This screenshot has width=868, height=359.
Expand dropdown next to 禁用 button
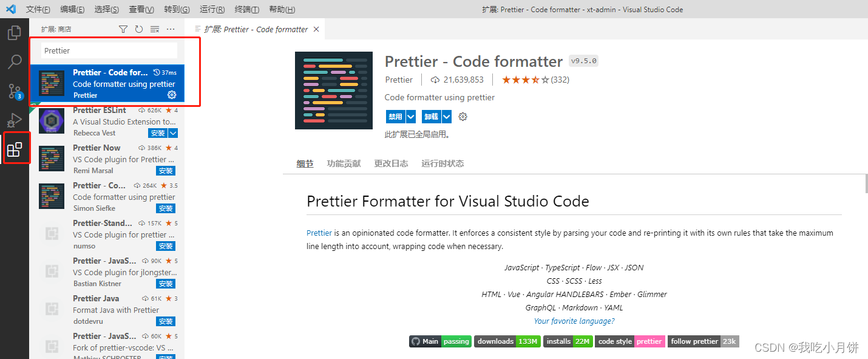[411, 117]
